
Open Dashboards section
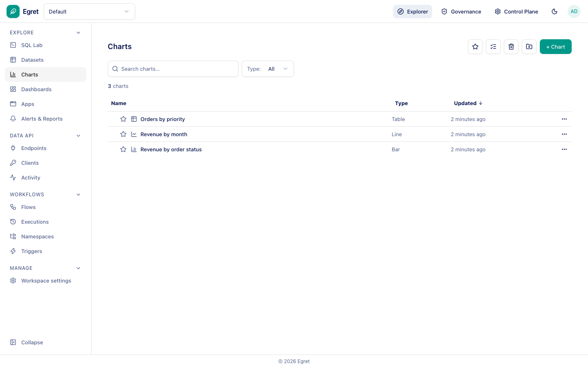(x=45, y=89)
